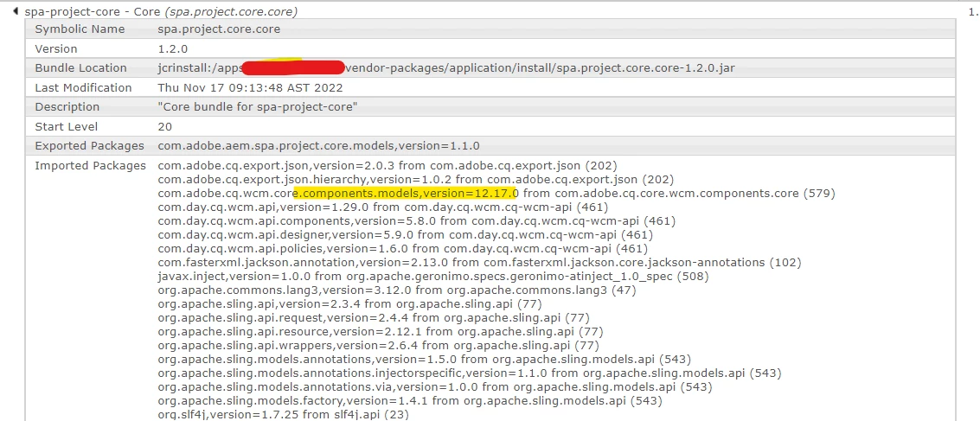Screen dimensions: 980x421
Task: Select the org.apache.sling.models.annotations.via import line
Action: [x=436, y=386]
